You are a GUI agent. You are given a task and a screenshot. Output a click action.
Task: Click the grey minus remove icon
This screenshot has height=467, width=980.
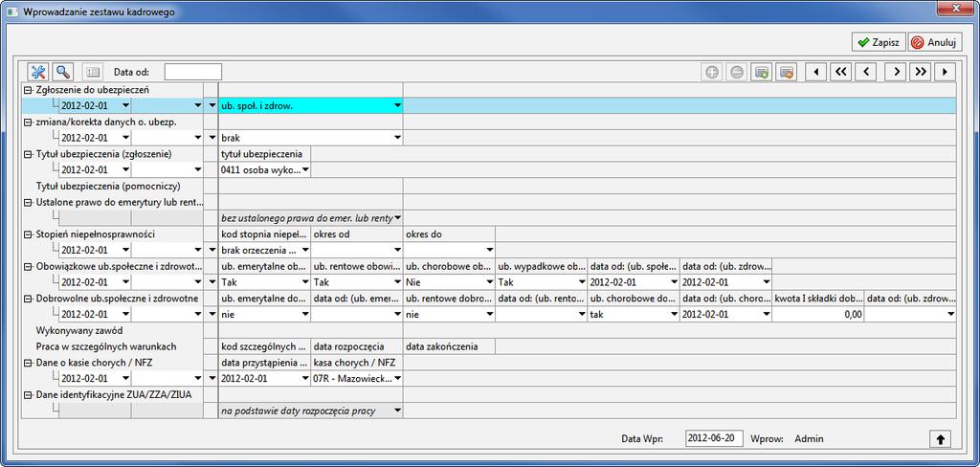click(737, 73)
